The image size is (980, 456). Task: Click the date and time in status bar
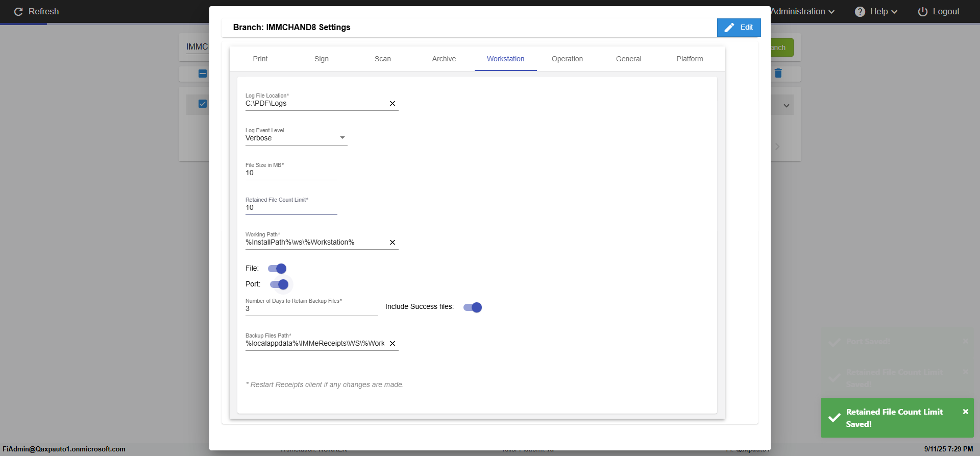tap(948, 449)
